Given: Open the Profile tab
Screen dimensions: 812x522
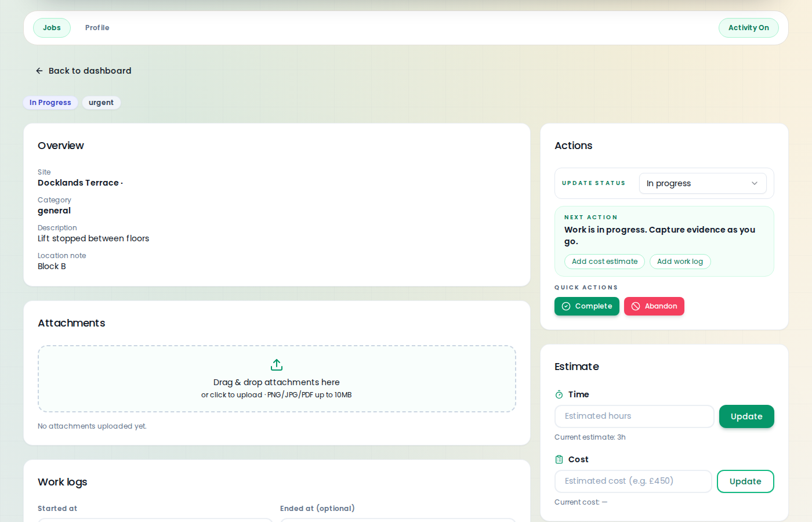Looking at the screenshot, I should 97,28.
